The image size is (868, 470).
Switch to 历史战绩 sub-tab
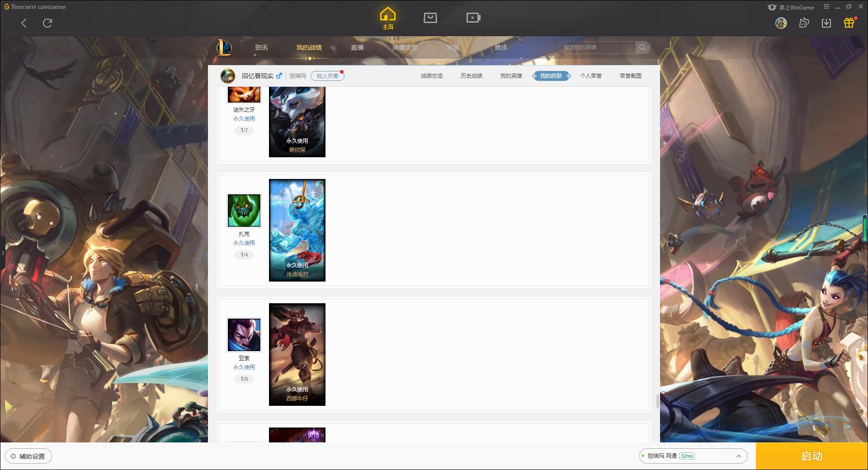point(472,76)
